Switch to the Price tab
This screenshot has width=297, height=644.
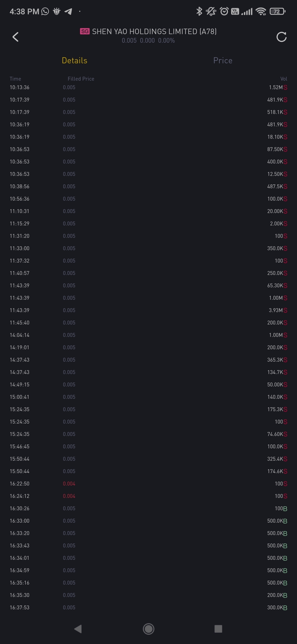click(x=223, y=61)
